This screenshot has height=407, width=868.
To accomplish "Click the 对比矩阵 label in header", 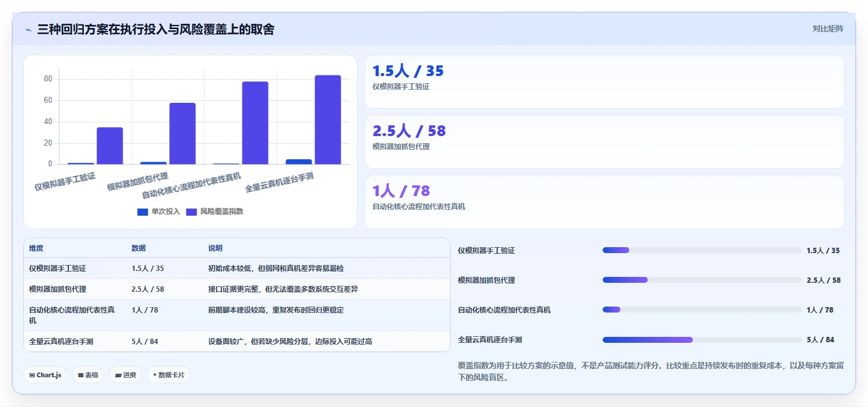I will click(x=828, y=29).
